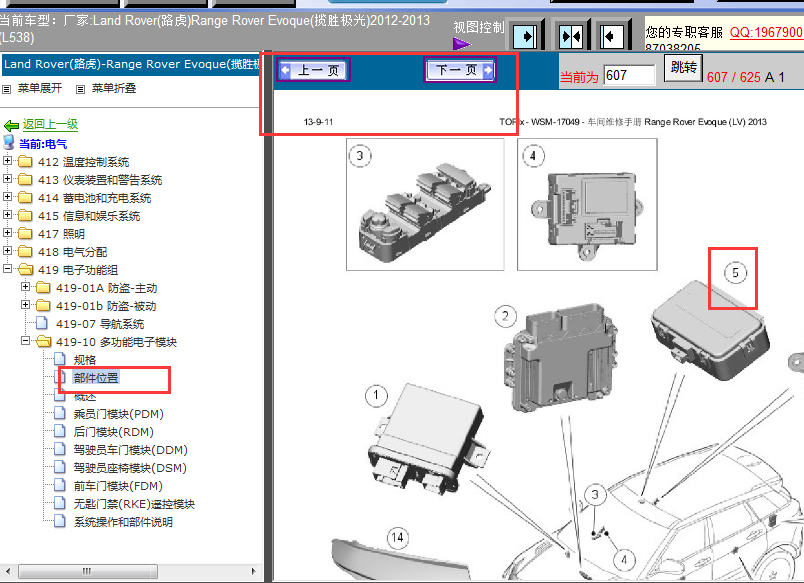Click the 419 电子功能组 open folder icon

pyautogui.click(x=25, y=270)
